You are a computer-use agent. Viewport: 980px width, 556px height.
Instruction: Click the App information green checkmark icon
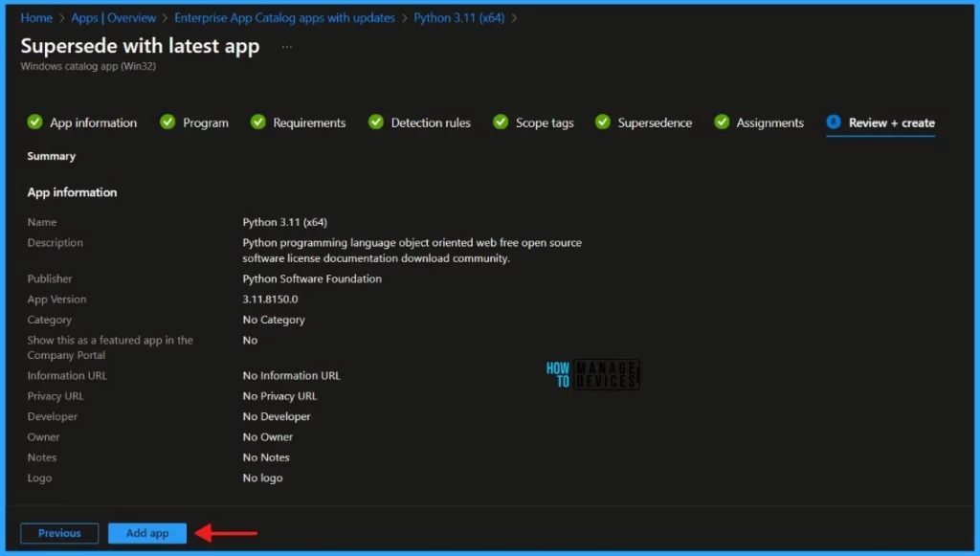point(35,122)
